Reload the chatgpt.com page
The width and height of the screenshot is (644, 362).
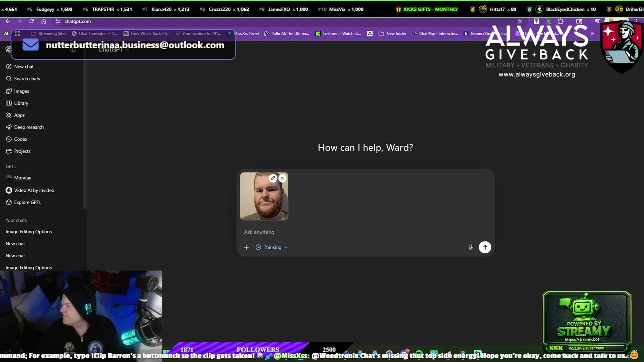(x=31, y=21)
